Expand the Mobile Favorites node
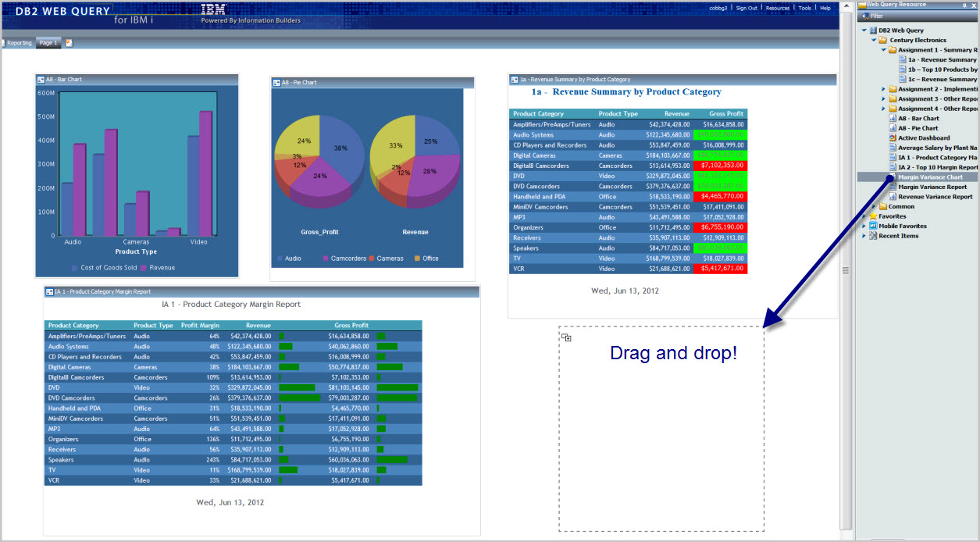Viewport: 980px width, 542px height. tap(864, 226)
